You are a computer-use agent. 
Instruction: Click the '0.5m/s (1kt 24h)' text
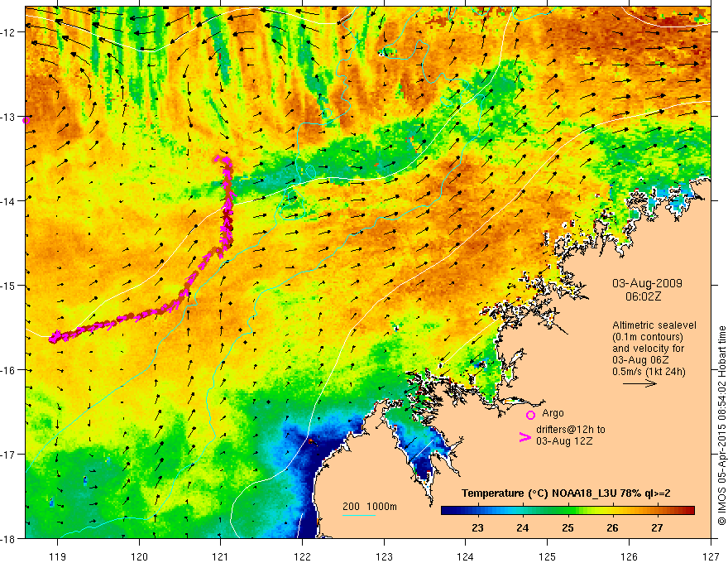pos(649,371)
